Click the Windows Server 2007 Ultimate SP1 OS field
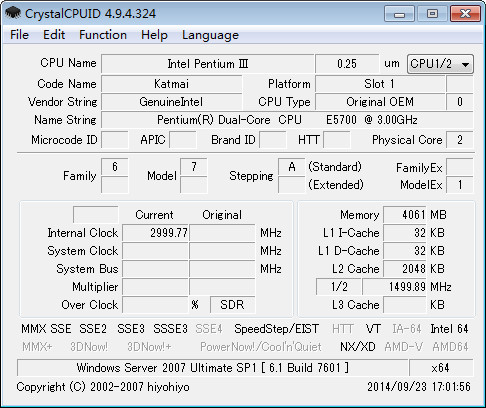 (x=213, y=368)
